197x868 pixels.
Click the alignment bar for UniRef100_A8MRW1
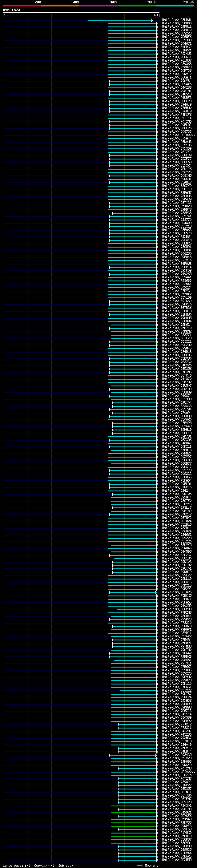(120, 20)
